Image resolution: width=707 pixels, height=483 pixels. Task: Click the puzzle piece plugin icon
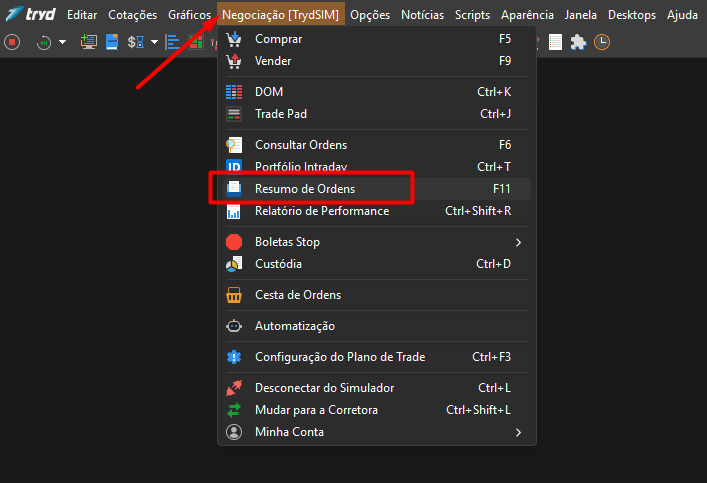[x=578, y=42]
